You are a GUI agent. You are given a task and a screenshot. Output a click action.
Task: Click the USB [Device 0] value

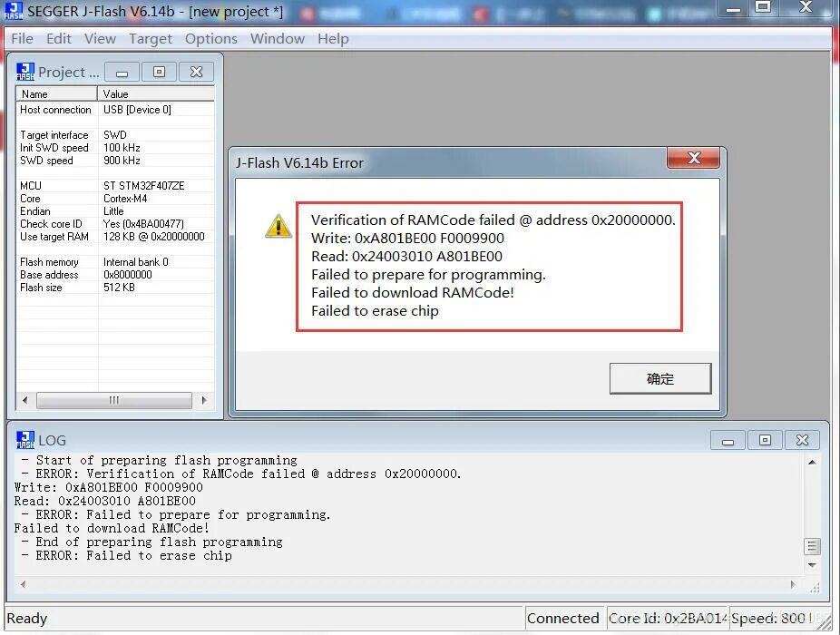[137, 110]
